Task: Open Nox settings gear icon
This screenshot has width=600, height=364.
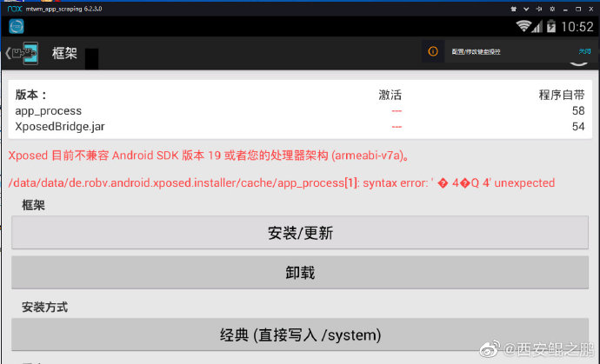Action: 552,9
